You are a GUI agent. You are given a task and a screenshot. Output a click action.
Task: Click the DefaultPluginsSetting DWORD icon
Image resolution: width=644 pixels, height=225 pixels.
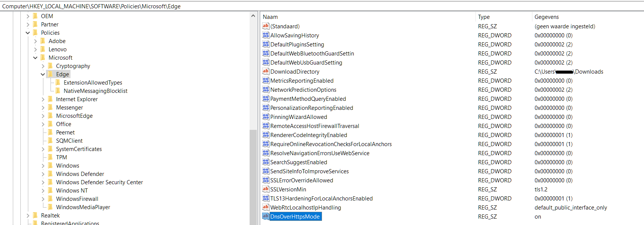click(266, 44)
